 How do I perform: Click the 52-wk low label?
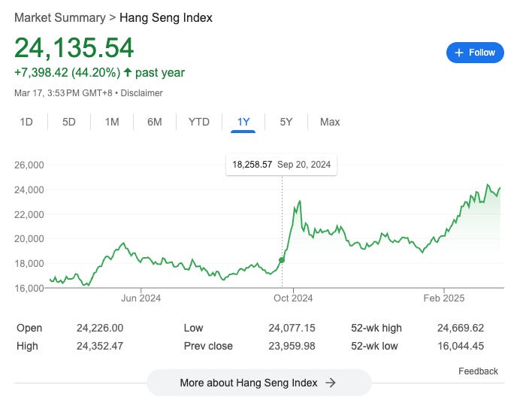[374, 346]
